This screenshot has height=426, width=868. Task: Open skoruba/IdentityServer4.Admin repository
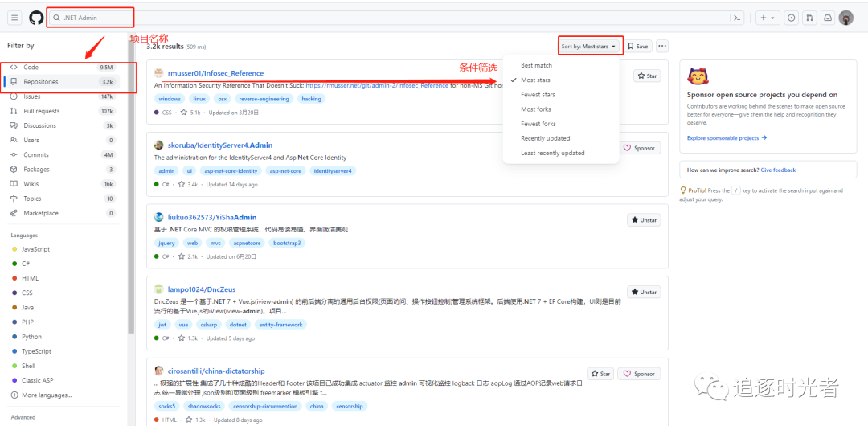(220, 145)
